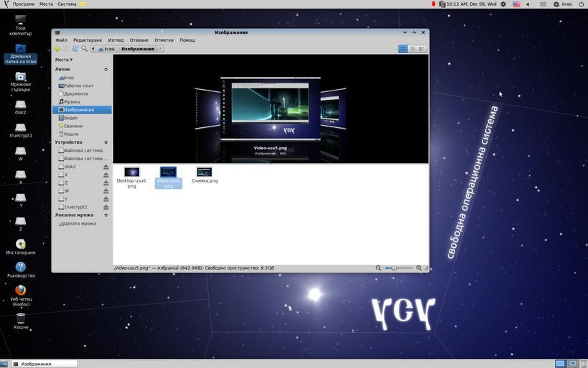Eject the disk2 drive

(x=106, y=167)
